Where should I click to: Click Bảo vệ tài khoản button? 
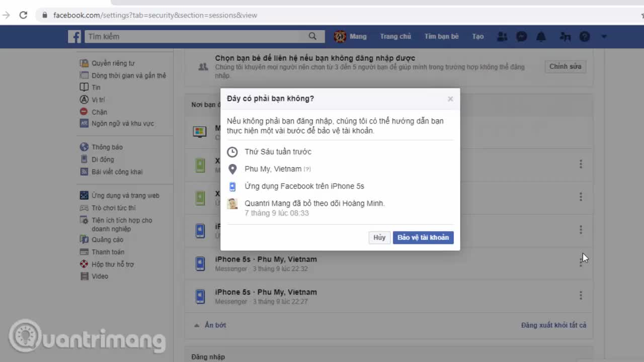coord(423,237)
